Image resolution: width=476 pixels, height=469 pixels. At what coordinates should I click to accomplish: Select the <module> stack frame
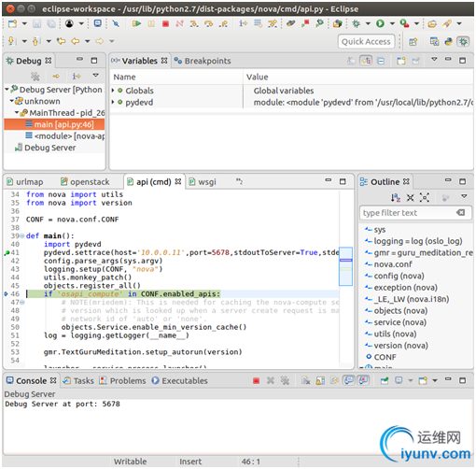[64, 136]
